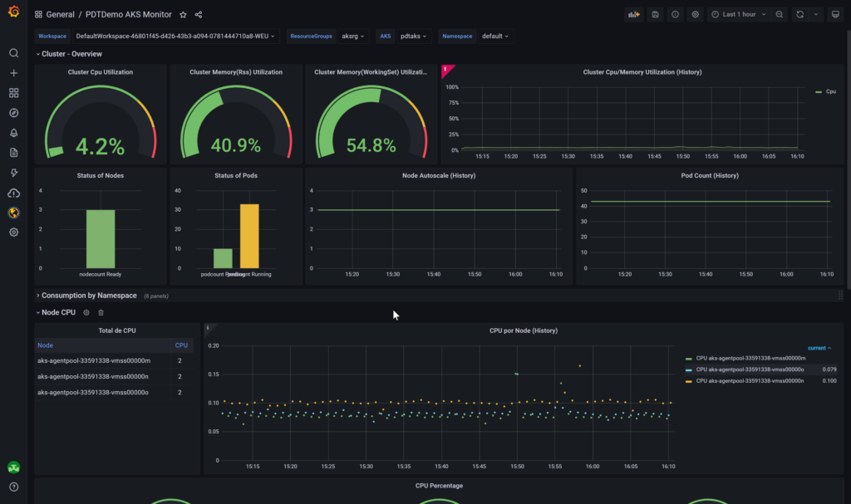Screen dimensions: 851x504
Task: Click the zoom out time range icon
Action: (x=779, y=14)
